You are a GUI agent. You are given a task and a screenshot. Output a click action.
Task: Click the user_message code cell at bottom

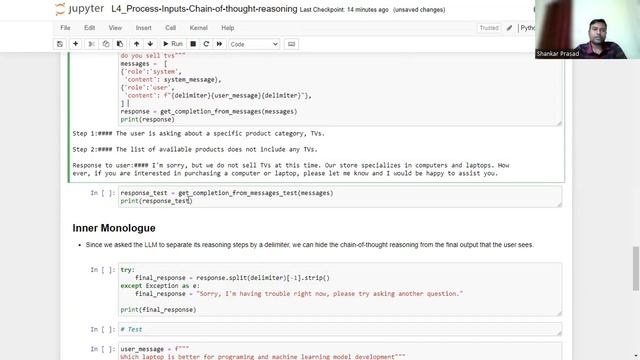tap(340, 351)
